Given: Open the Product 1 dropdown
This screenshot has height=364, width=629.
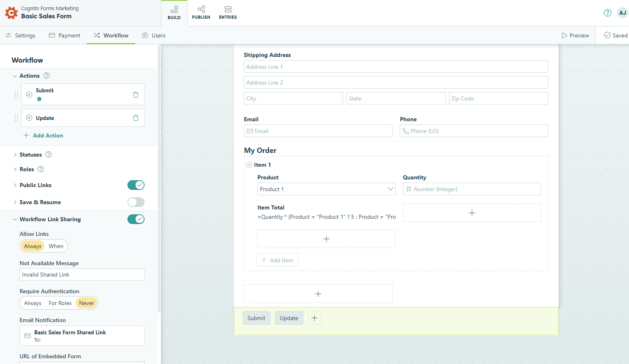Looking at the screenshot, I should point(326,189).
